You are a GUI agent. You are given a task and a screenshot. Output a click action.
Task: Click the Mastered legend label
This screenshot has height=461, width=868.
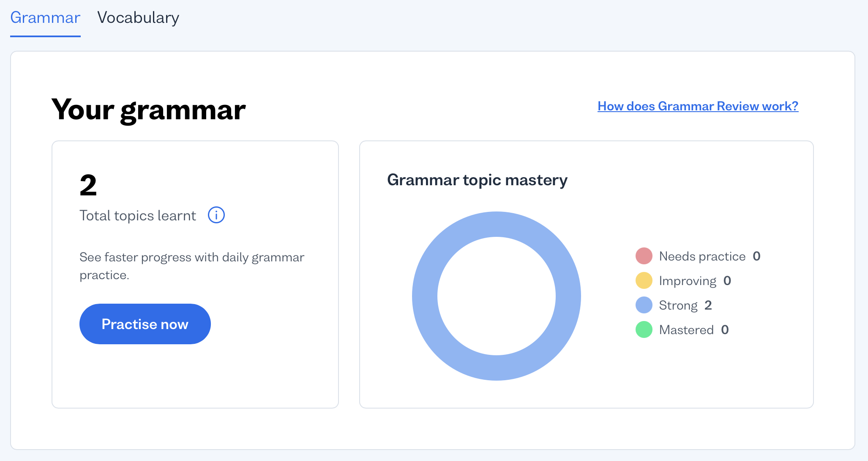click(x=686, y=330)
